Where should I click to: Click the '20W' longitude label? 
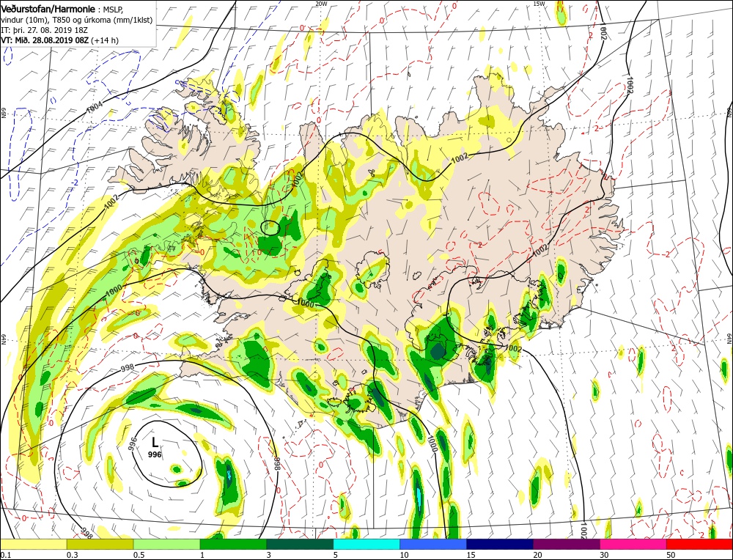321,4
